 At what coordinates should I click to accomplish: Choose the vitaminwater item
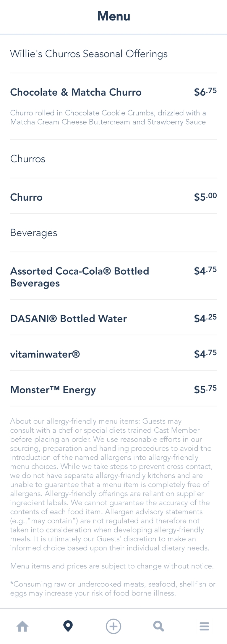pos(45,354)
